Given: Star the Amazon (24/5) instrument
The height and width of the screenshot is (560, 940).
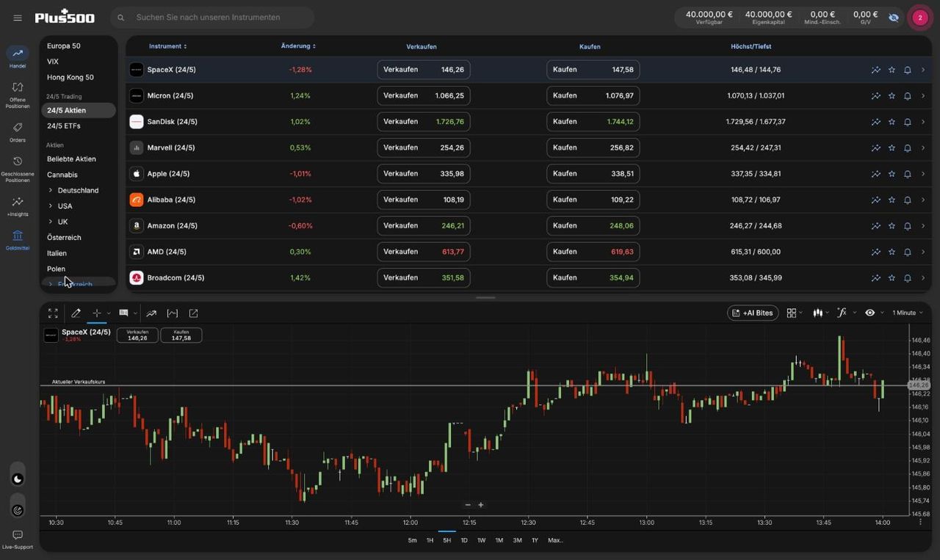Looking at the screenshot, I should pos(892,226).
